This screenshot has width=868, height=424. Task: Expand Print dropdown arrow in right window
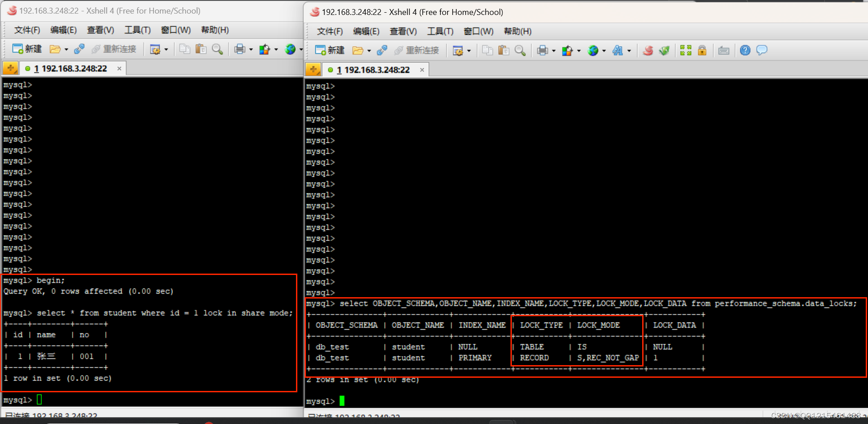[553, 51]
